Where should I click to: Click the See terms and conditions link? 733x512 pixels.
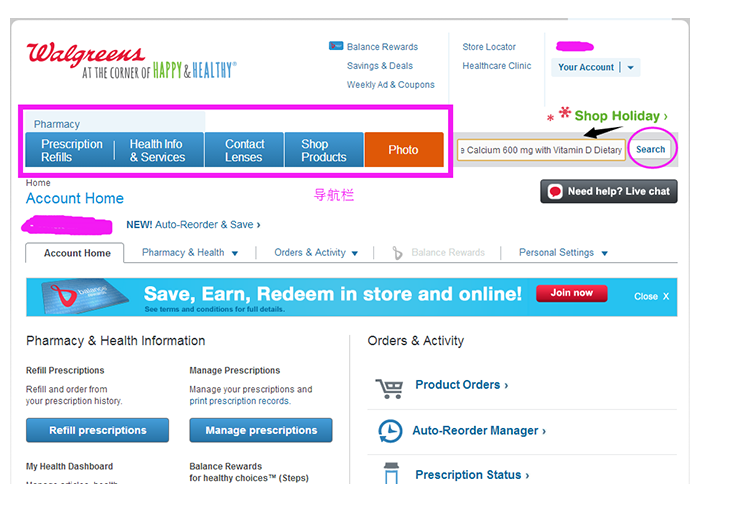click(215, 309)
